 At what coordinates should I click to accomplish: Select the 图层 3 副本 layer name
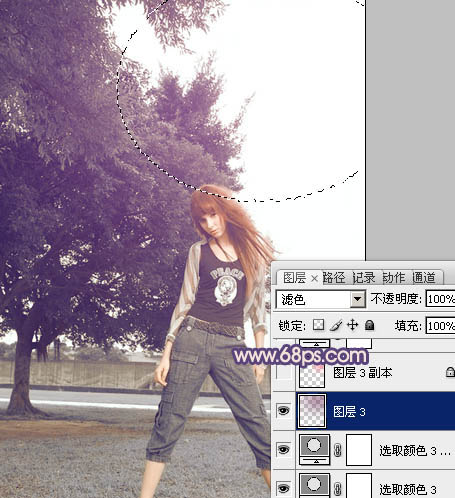pyautogui.click(x=363, y=373)
